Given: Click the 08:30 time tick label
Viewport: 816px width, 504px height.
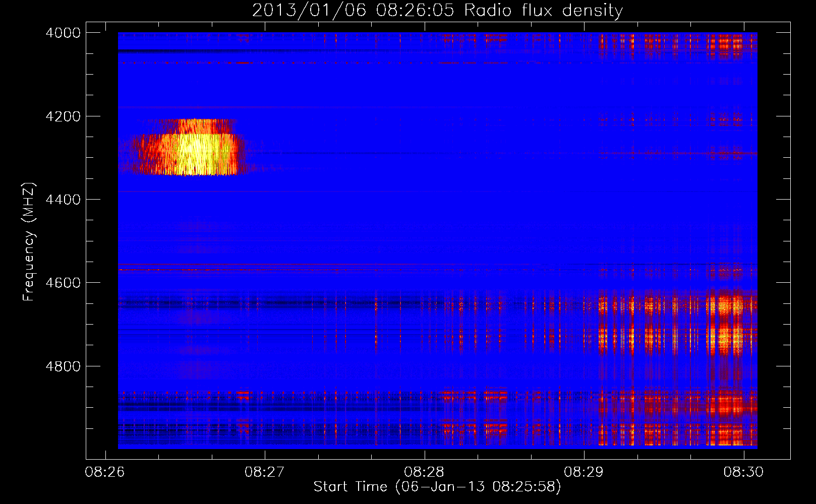Looking at the screenshot, I should 743,472.
